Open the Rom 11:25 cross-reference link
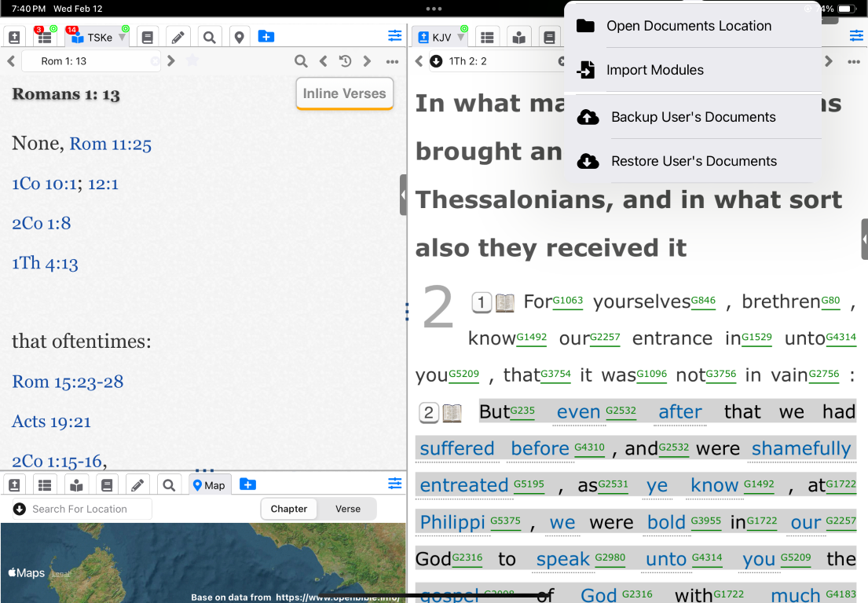Screen dimensions: 868x603 tap(110, 144)
